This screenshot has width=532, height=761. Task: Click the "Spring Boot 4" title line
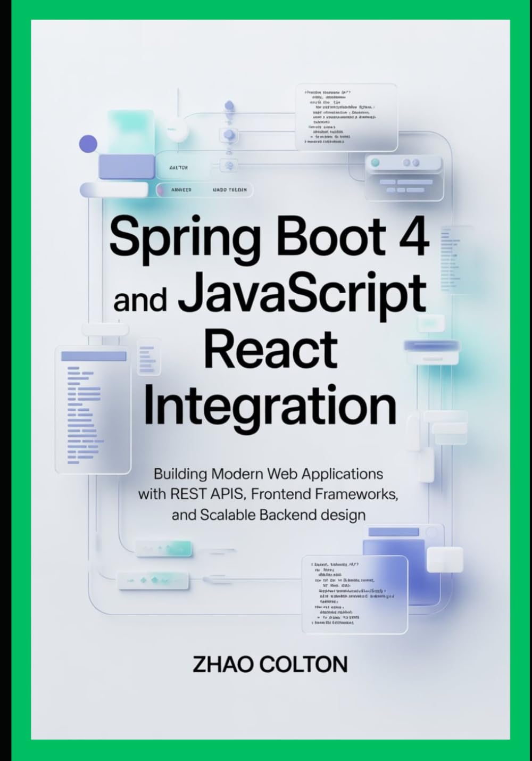click(x=269, y=239)
